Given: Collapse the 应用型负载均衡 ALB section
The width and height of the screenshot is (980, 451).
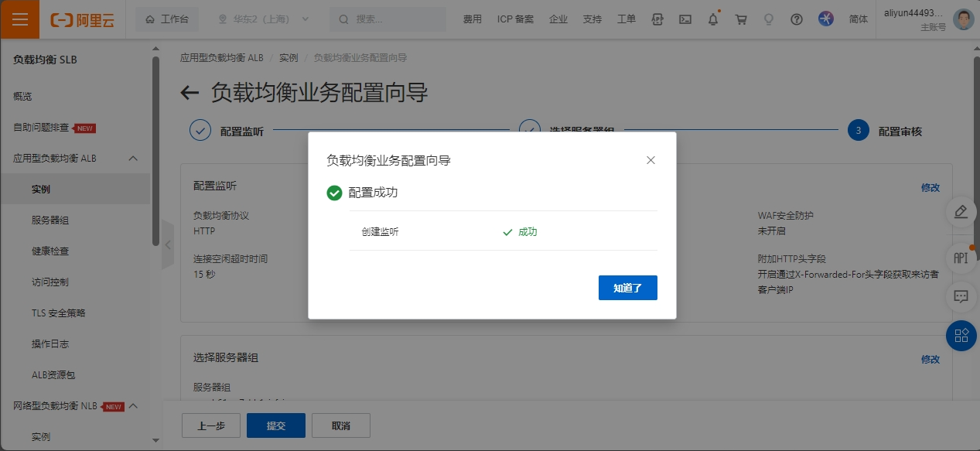Looking at the screenshot, I should (x=132, y=159).
